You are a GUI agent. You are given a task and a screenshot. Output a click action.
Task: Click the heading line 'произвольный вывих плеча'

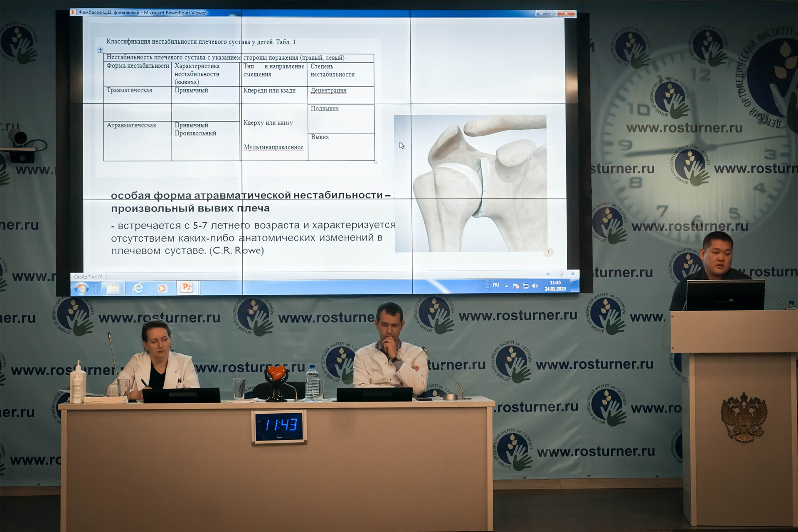coord(190,208)
